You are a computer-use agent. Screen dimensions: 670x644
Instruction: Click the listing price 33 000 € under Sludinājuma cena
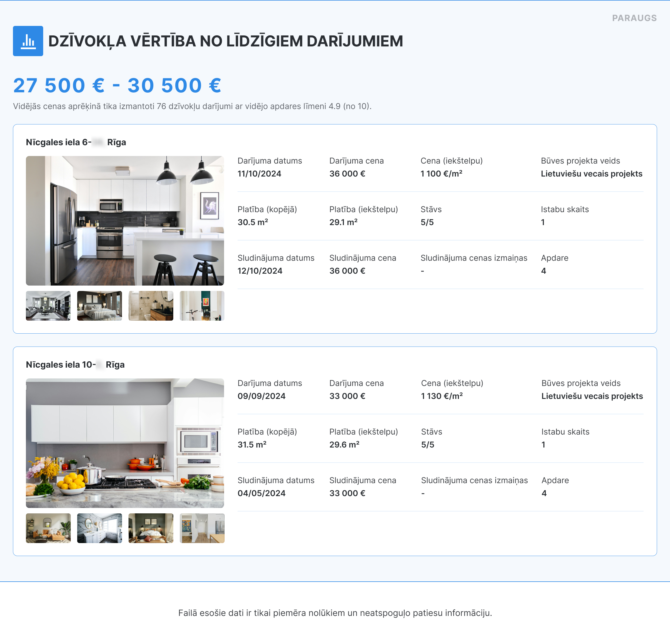coord(347,493)
